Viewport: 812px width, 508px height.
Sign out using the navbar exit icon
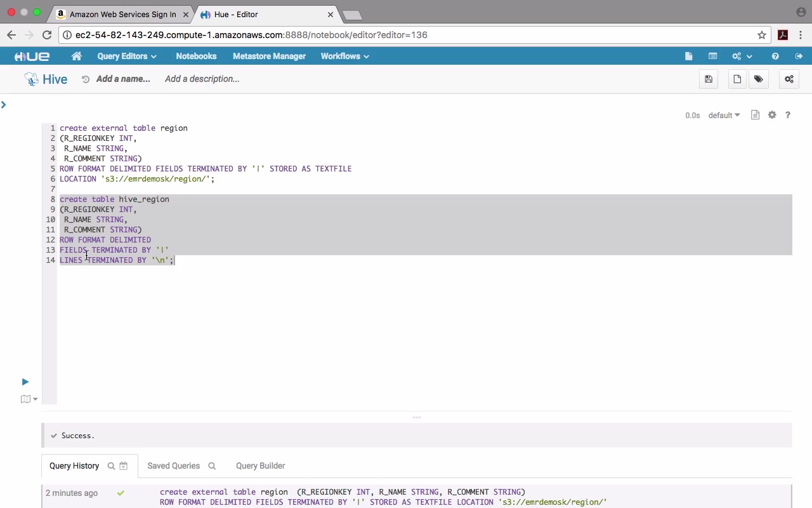[x=799, y=57]
